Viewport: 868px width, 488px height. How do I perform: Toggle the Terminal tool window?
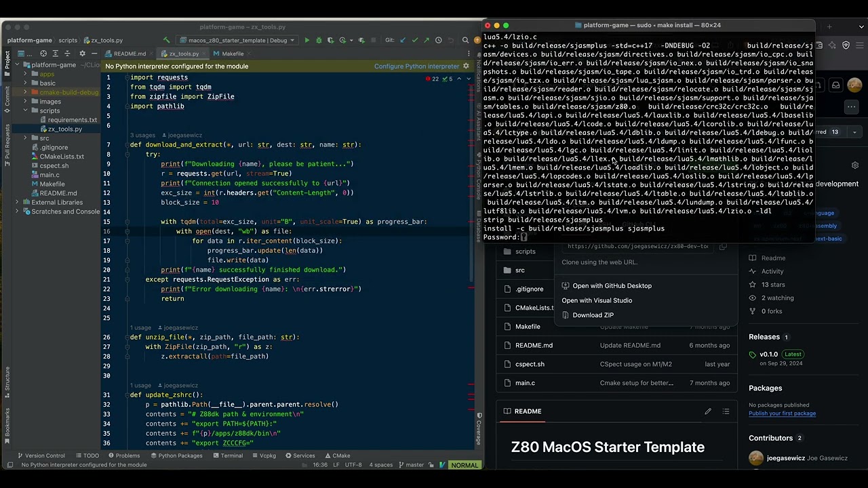231,455
